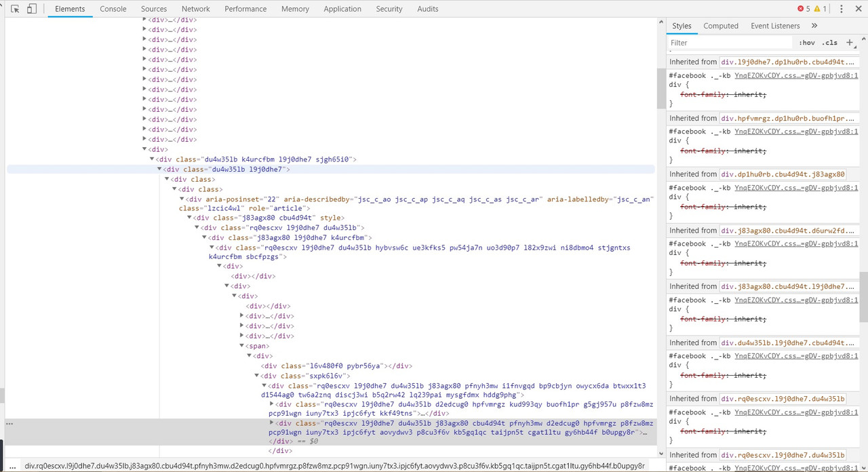This screenshot has height=472, width=868.
Task: Show more Styles sidebar tabs chevron
Action: coord(814,26)
